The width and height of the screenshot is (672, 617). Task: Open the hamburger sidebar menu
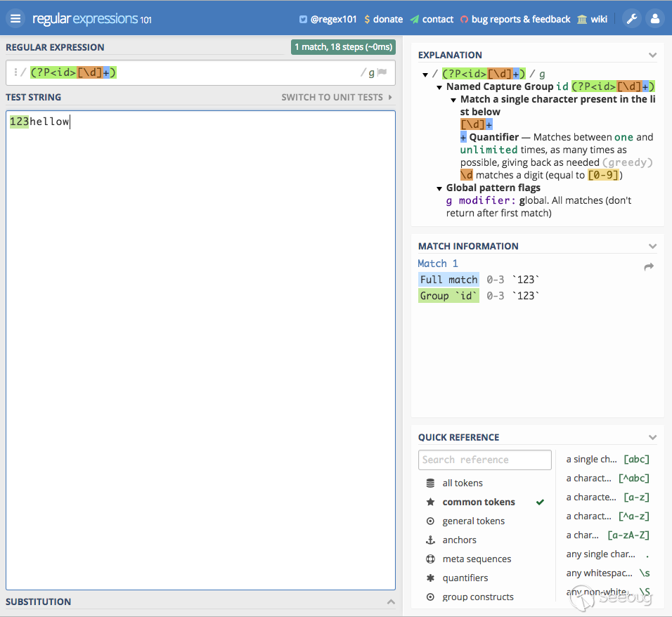[x=15, y=19]
